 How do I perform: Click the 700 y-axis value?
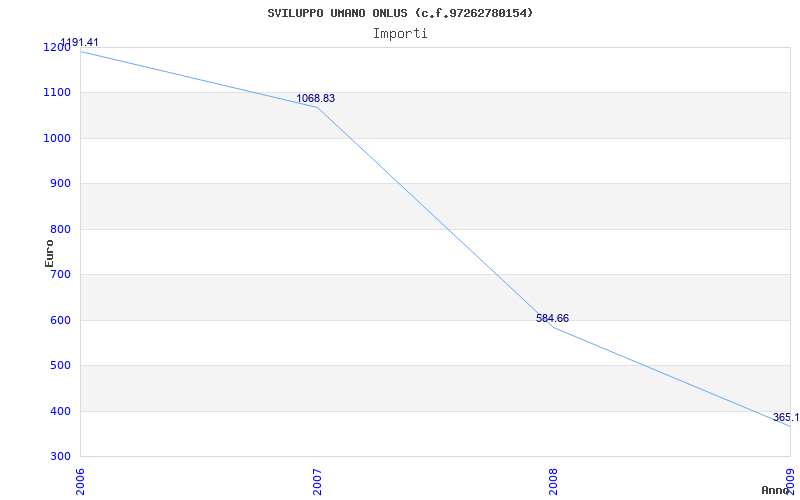coord(60,274)
